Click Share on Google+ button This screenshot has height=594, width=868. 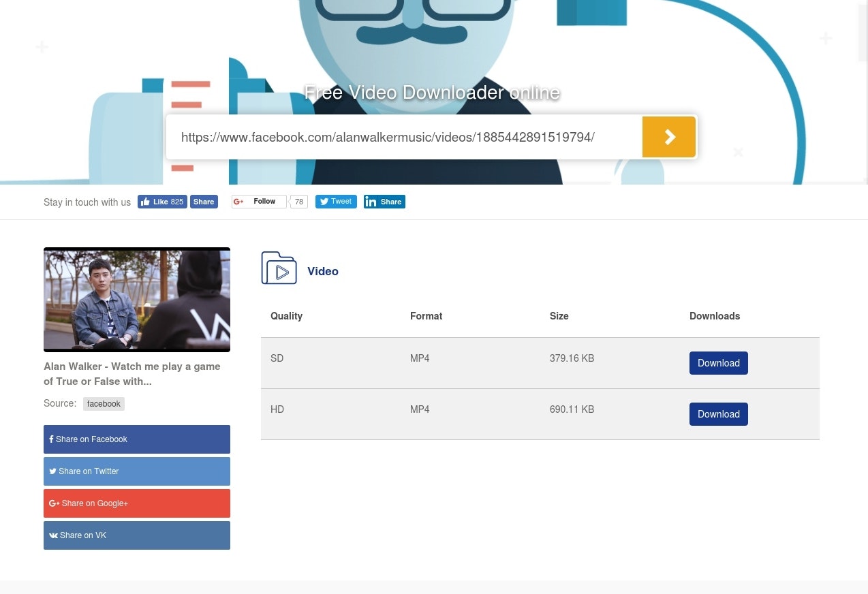pos(137,503)
